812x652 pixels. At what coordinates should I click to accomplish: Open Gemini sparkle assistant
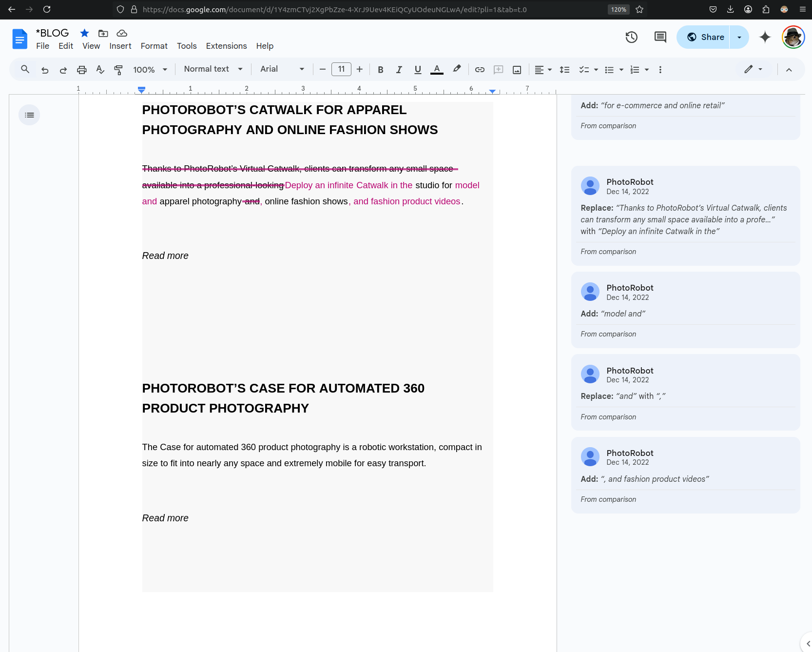(x=765, y=37)
